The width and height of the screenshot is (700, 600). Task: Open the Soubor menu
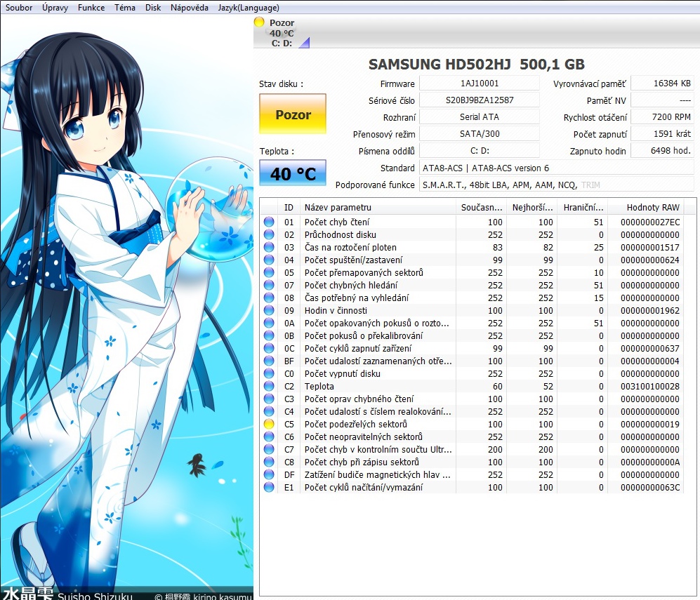pyautogui.click(x=18, y=8)
